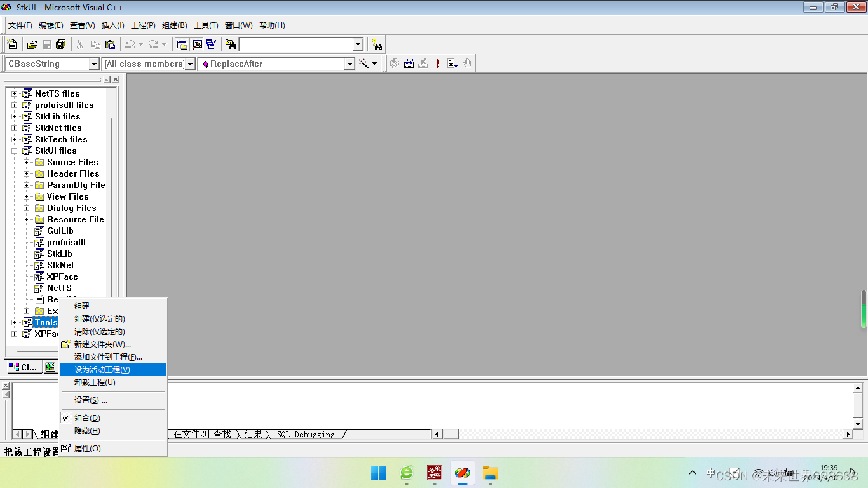
Task: Click the WizardBar wand action icon
Action: (x=364, y=64)
